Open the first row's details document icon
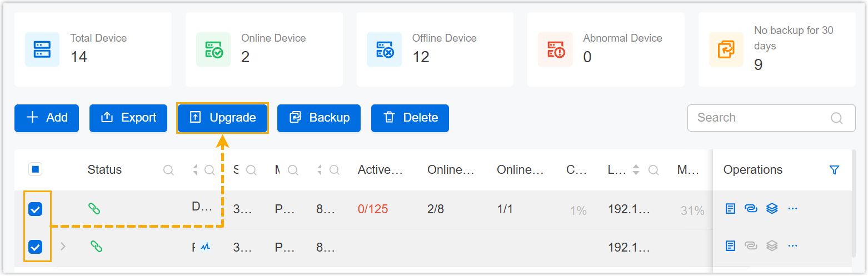 click(731, 209)
